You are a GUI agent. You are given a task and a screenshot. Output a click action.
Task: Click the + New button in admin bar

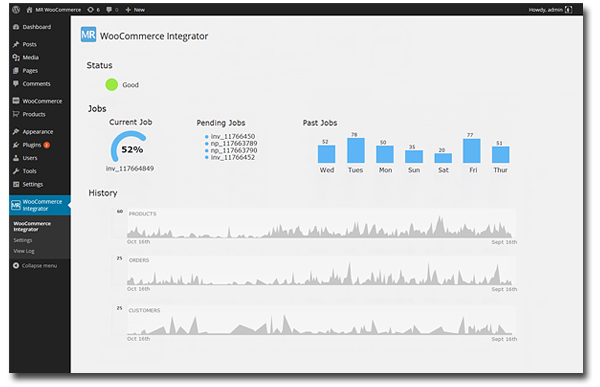click(135, 10)
